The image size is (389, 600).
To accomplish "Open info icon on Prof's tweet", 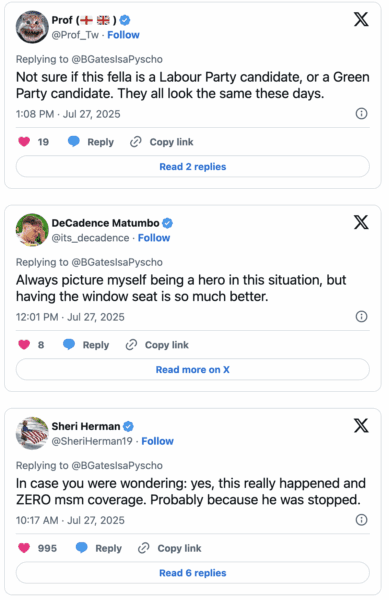I will point(361,113).
